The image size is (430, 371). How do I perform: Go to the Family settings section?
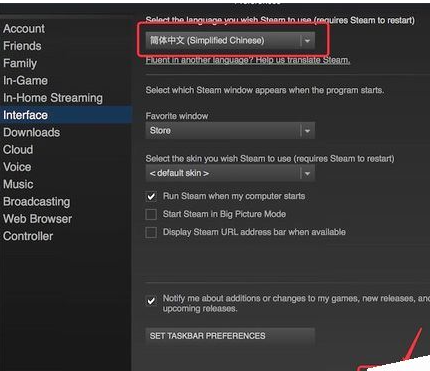coord(20,63)
